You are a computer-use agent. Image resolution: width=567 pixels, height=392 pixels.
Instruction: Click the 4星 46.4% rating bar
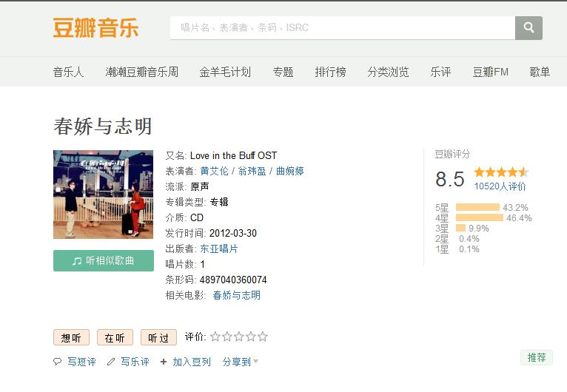pos(480,218)
